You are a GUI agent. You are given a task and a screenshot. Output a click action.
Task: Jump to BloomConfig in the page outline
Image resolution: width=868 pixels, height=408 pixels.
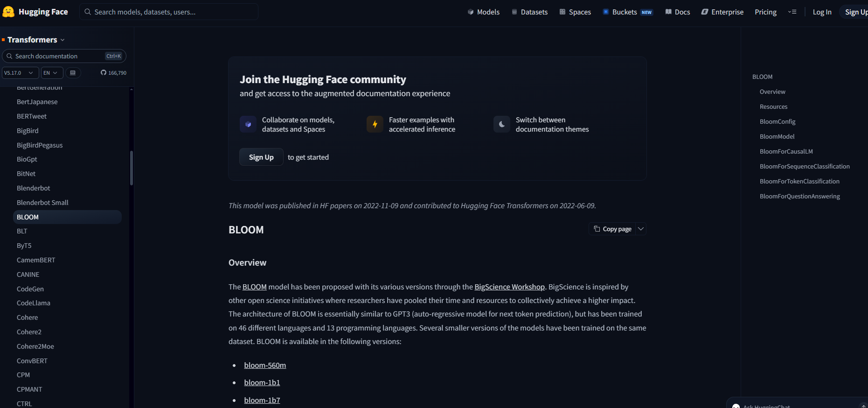[x=778, y=121]
